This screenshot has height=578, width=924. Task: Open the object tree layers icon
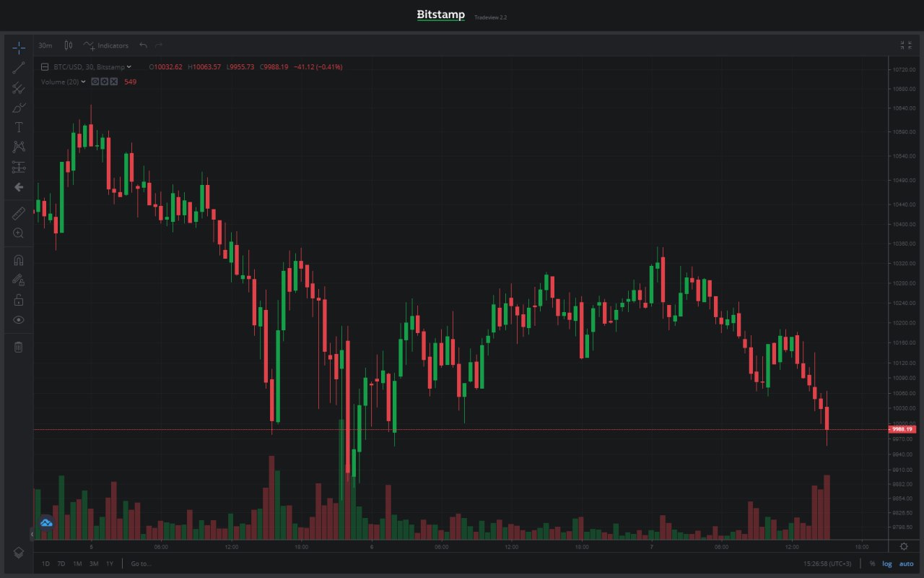pos(19,552)
